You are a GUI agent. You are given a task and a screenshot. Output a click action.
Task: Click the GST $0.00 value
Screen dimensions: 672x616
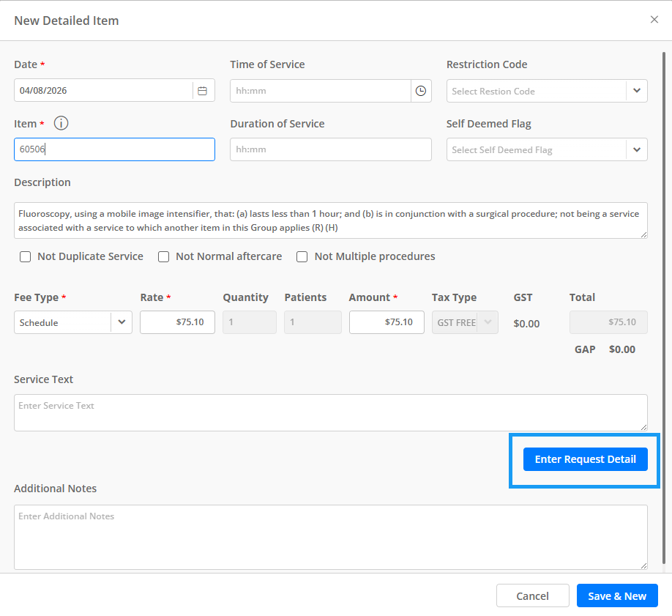[x=526, y=324]
